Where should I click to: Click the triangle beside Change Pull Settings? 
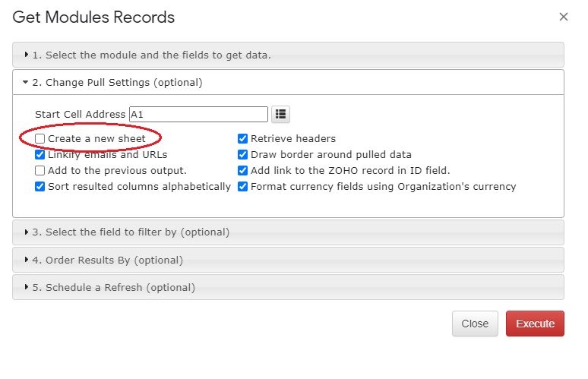26,82
